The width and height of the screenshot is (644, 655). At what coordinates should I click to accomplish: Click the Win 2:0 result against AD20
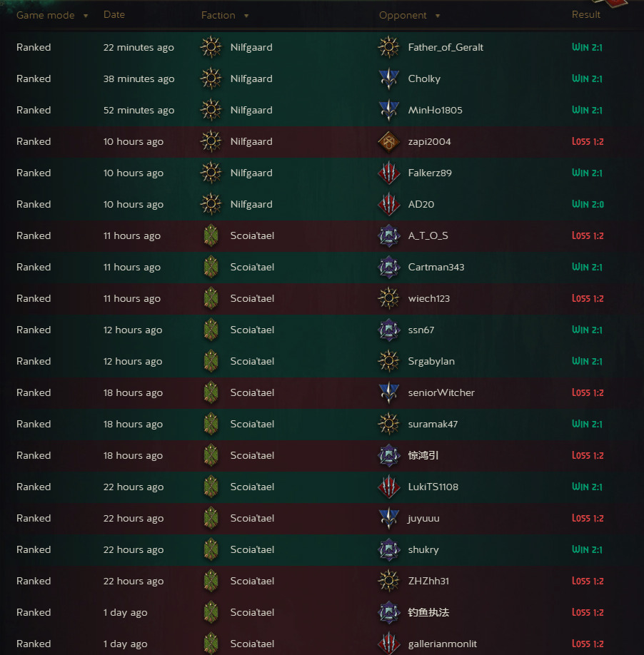pyautogui.click(x=587, y=205)
